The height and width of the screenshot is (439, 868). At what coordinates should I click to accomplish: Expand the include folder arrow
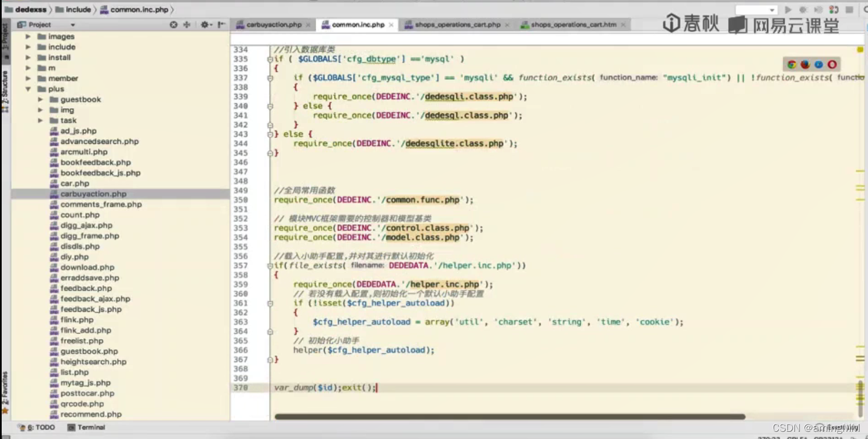(x=28, y=47)
